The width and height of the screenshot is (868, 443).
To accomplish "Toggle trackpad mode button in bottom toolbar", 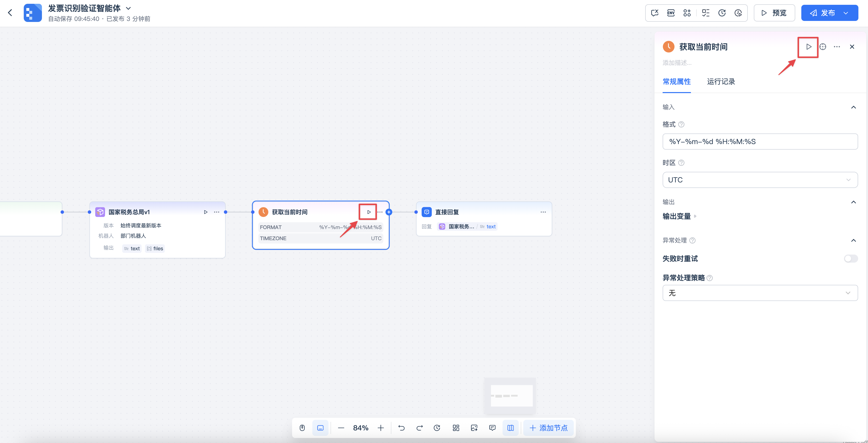I will click(x=320, y=428).
